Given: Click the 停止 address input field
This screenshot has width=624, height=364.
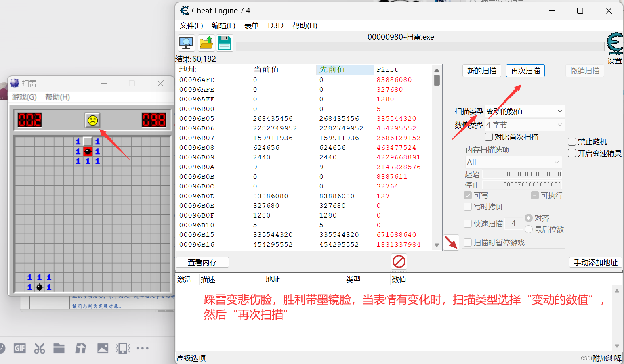Looking at the screenshot, I should pos(522,184).
